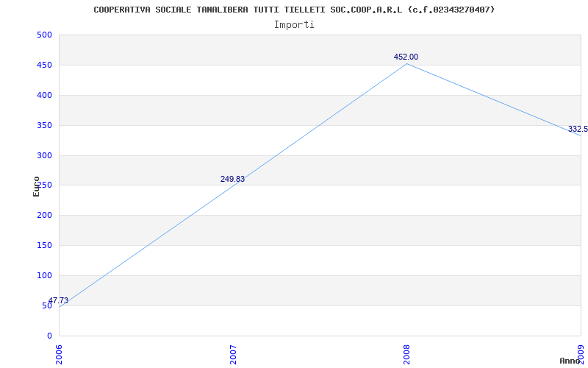
Task: Click the 400 y-axis tick label
Action: click(x=44, y=95)
